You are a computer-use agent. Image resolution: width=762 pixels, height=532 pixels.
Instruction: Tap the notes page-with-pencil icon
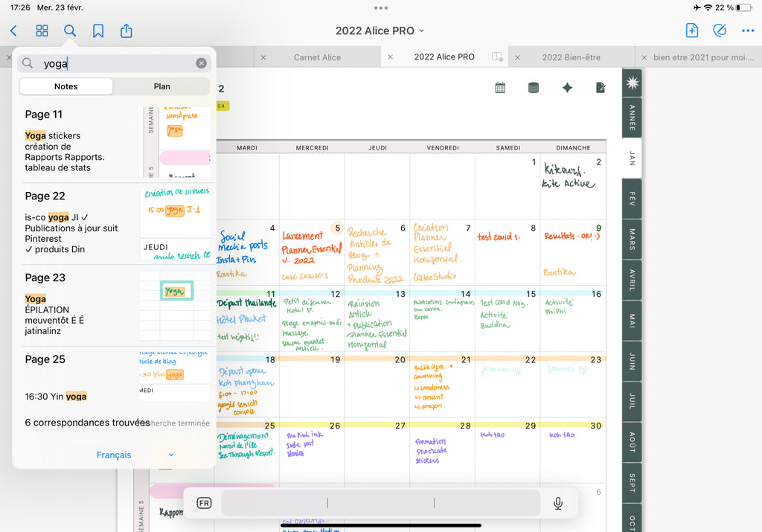click(601, 87)
